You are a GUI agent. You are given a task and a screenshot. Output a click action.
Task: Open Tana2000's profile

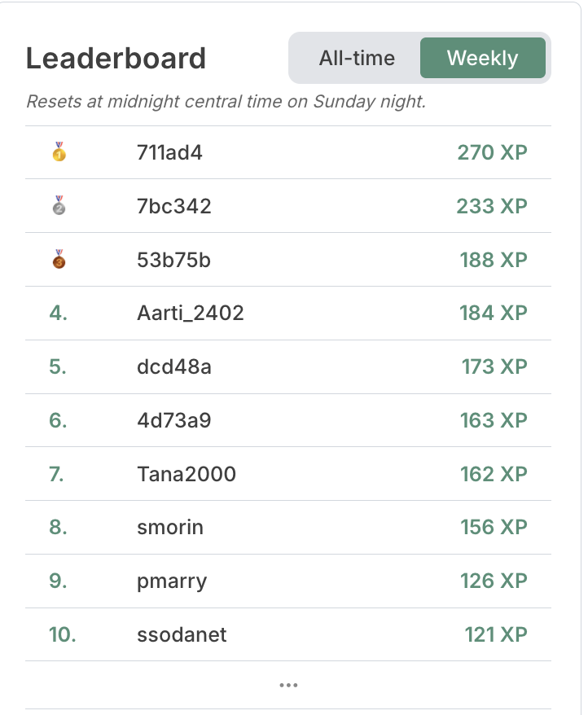coord(186,474)
